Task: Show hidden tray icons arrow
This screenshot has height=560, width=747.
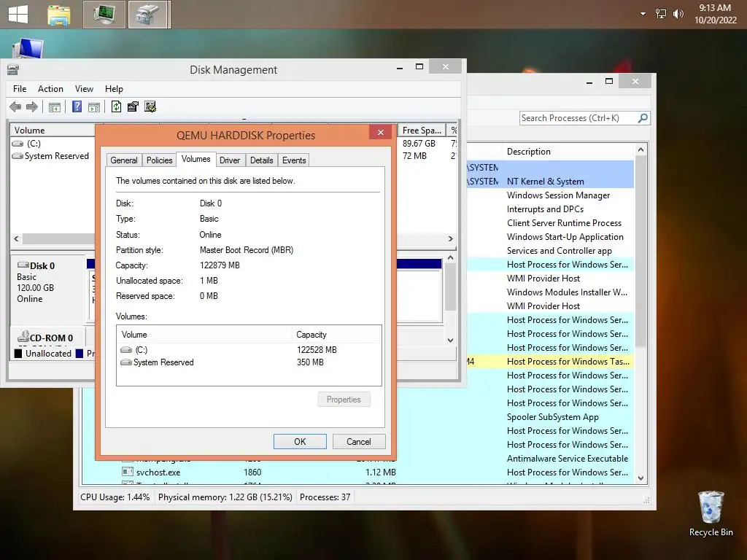Action: [643, 14]
